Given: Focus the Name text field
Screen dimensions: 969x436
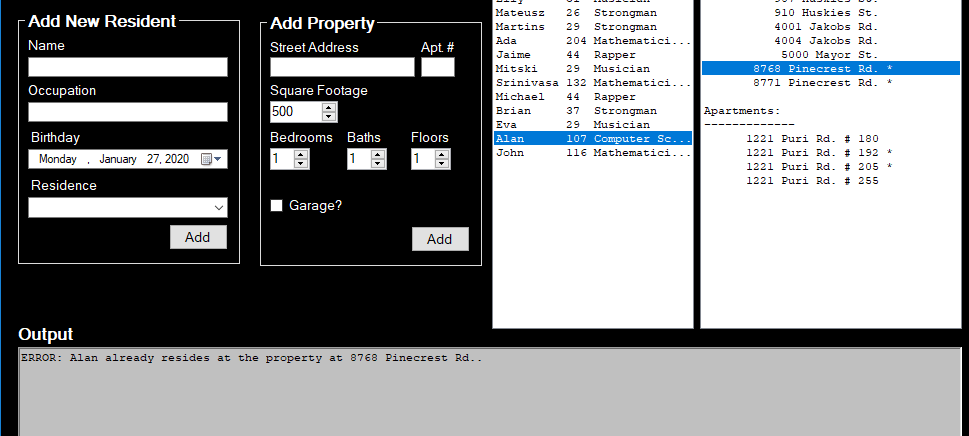Looking at the screenshot, I should coord(128,67).
